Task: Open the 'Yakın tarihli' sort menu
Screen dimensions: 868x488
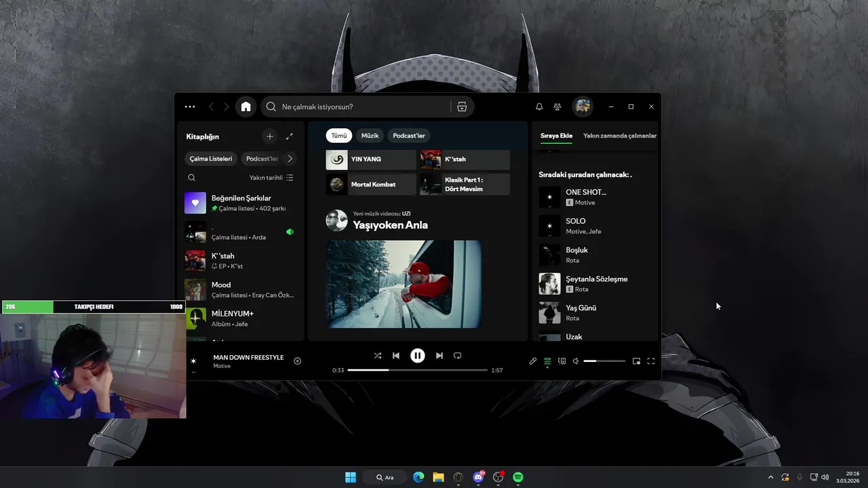Action: (x=271, y=178)
